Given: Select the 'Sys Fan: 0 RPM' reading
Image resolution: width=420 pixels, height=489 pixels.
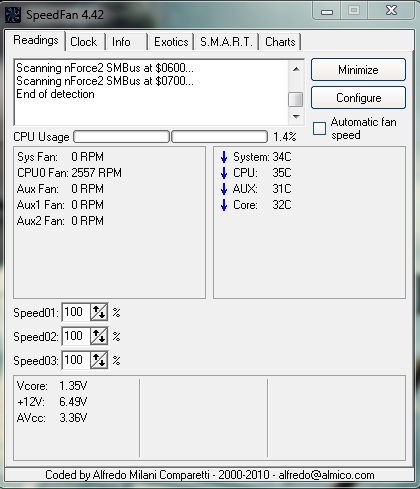Looking at the screenshot, I should [x=60, y=157].
